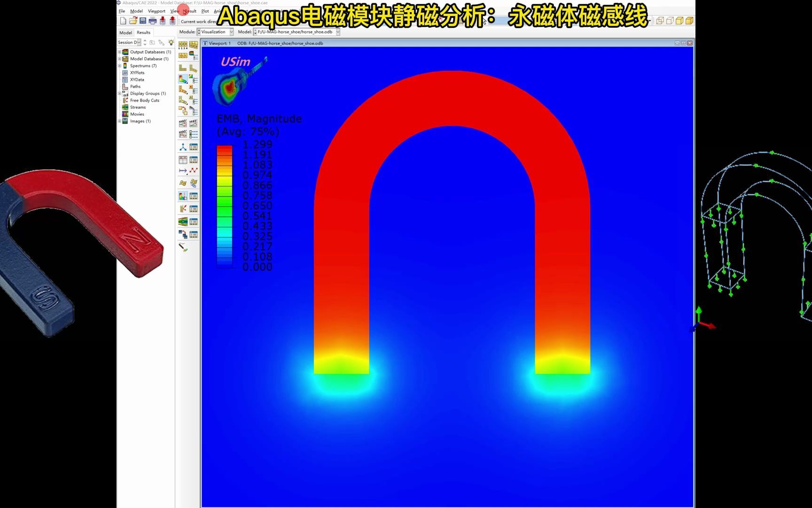
Task: Expand the Images (1) node
Action: (119, 121)
